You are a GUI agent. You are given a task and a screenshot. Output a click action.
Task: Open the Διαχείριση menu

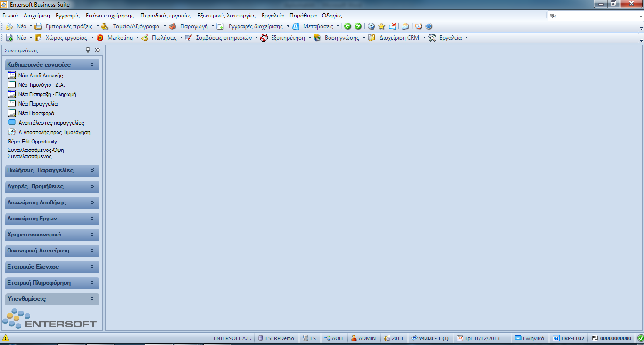pyautogui.click(x=37, y=16)
